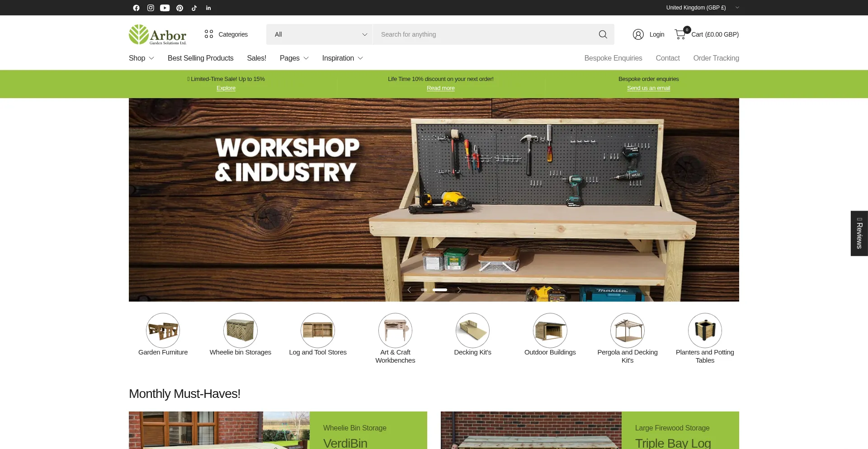Click the Send us an email link
Screen dimensions: 868x449
[648, 88]
